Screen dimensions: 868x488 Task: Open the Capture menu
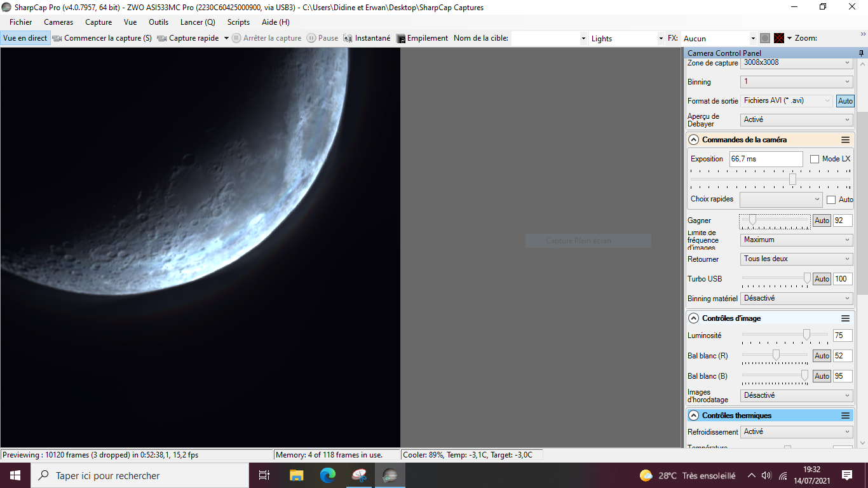98,22
